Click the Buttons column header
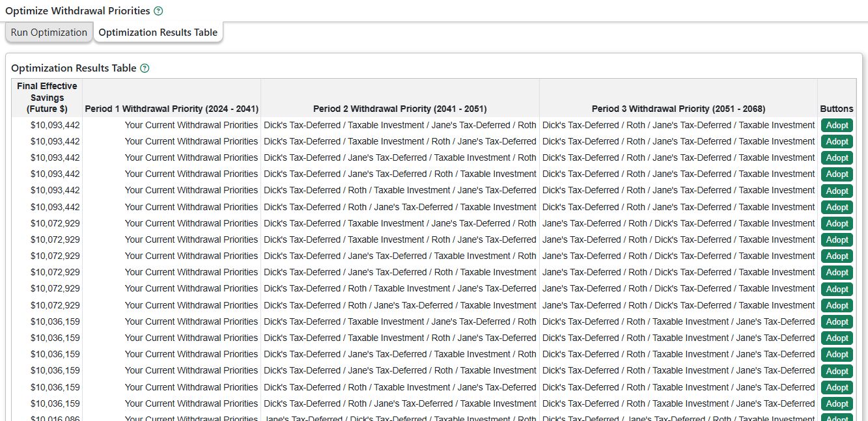 [x=836, y=109]
